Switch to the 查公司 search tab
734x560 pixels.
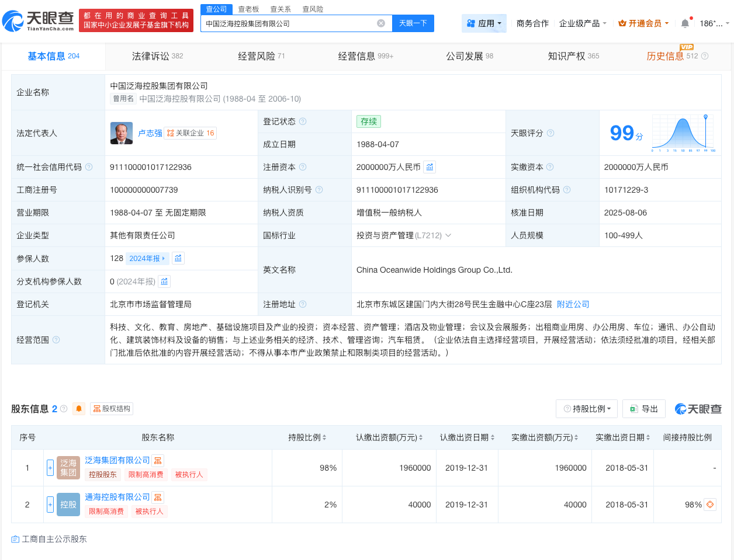(216, 9)
